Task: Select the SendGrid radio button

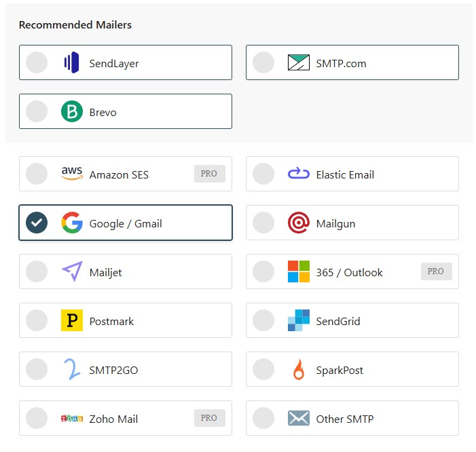Action: pyautogui.click(x=263, y=320)
